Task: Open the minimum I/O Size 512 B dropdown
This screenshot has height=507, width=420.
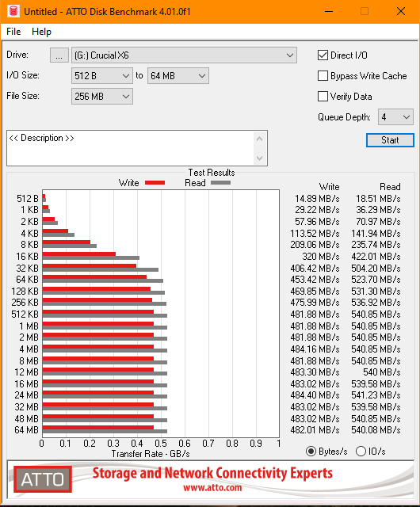Action: coord(102,76)
